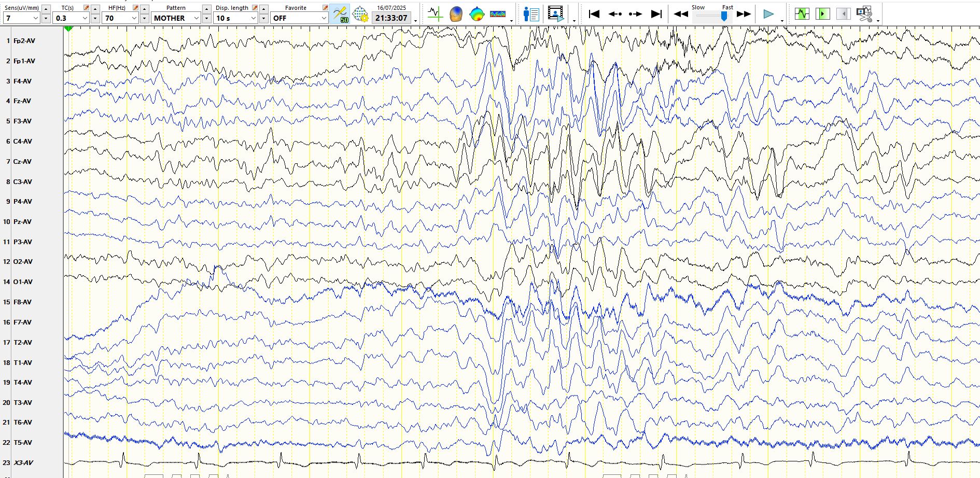980x478 pixels.
Task: Expand the arrow next to the video icon
Action: [x=574, y=21]
